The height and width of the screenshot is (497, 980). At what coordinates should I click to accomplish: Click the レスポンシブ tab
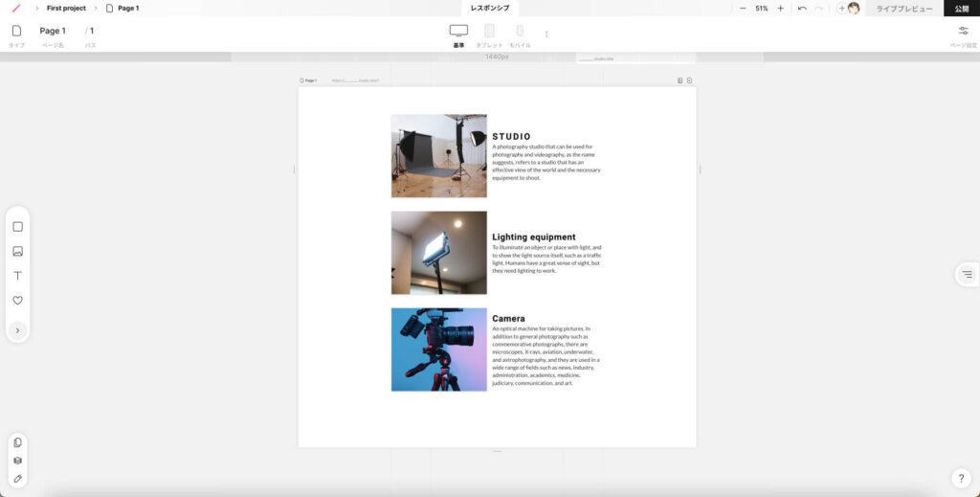490,8
